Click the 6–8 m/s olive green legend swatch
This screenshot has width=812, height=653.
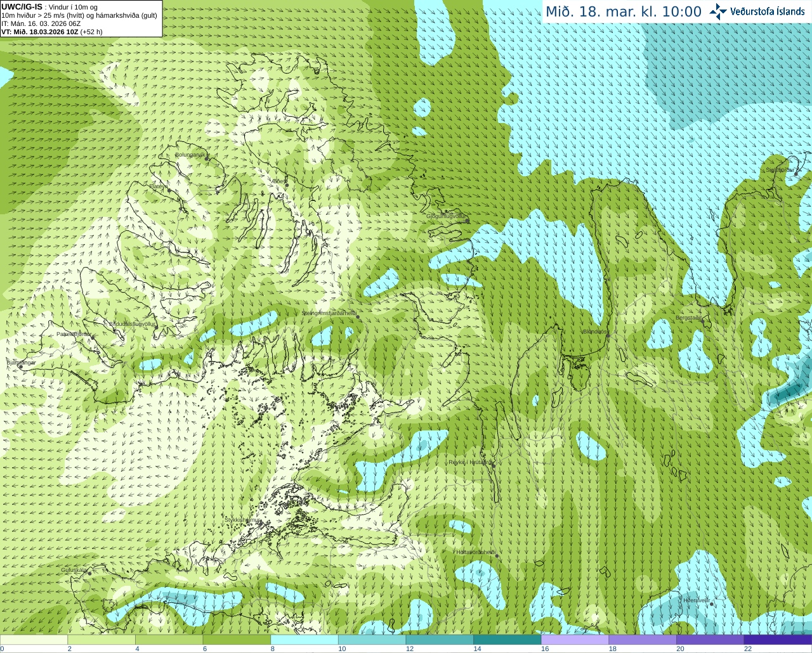(237, 640)
